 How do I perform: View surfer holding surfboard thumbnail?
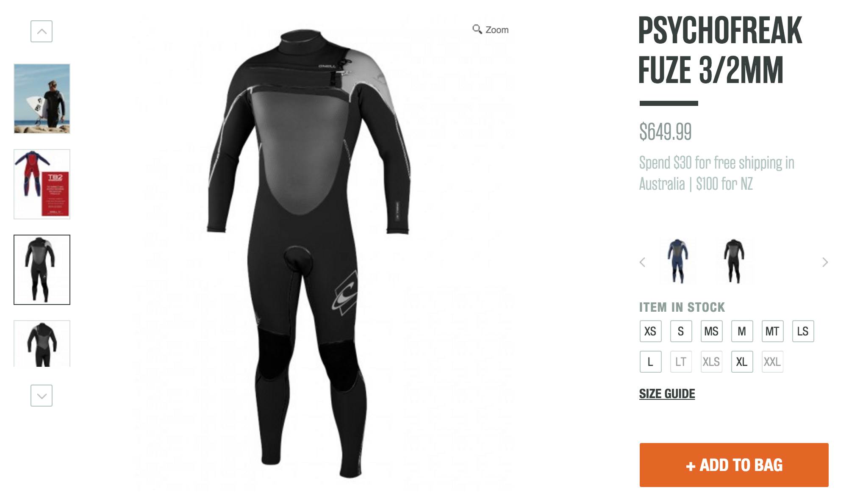click(x=42, y=99)
